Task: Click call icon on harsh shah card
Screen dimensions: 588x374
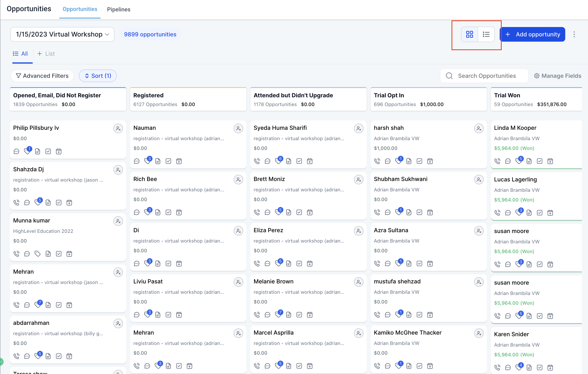Action: 377,161
